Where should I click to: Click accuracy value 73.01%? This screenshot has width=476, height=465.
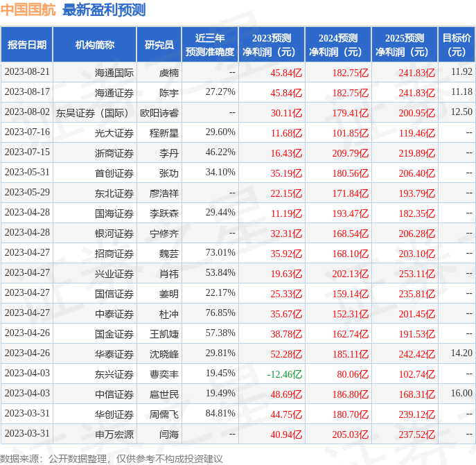[220, 252]
